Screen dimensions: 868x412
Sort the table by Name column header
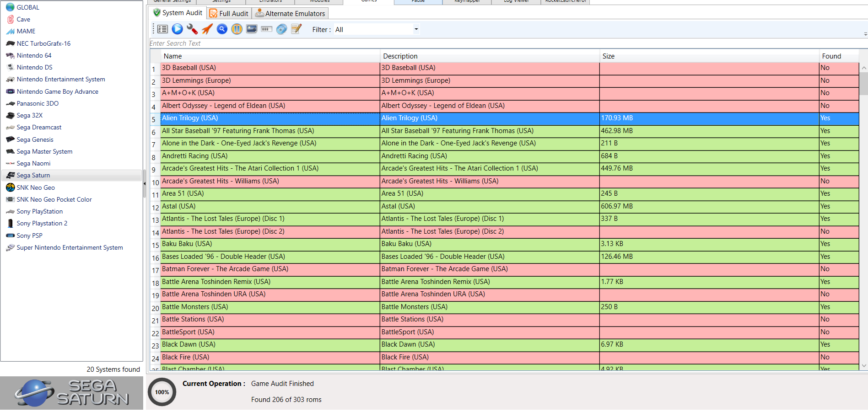173,56
